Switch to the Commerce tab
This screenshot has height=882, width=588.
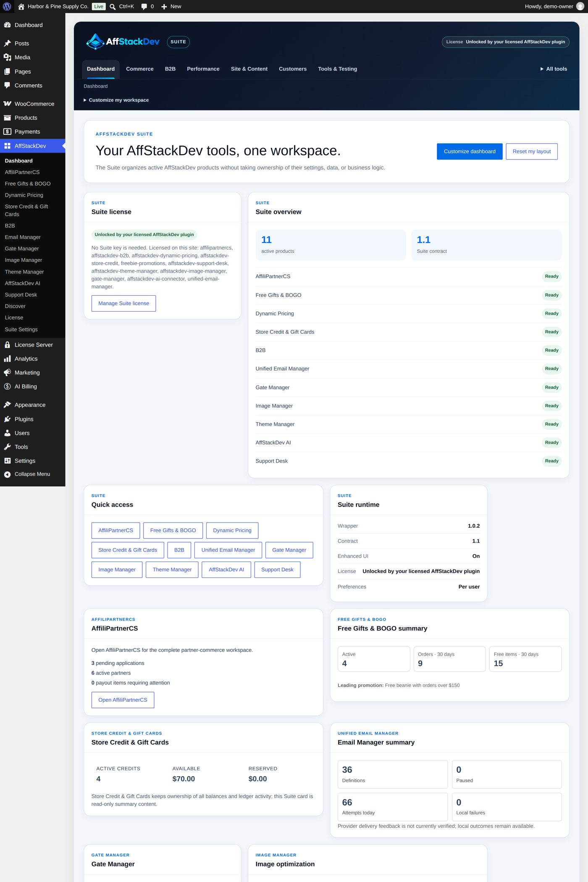pos(140,69)
